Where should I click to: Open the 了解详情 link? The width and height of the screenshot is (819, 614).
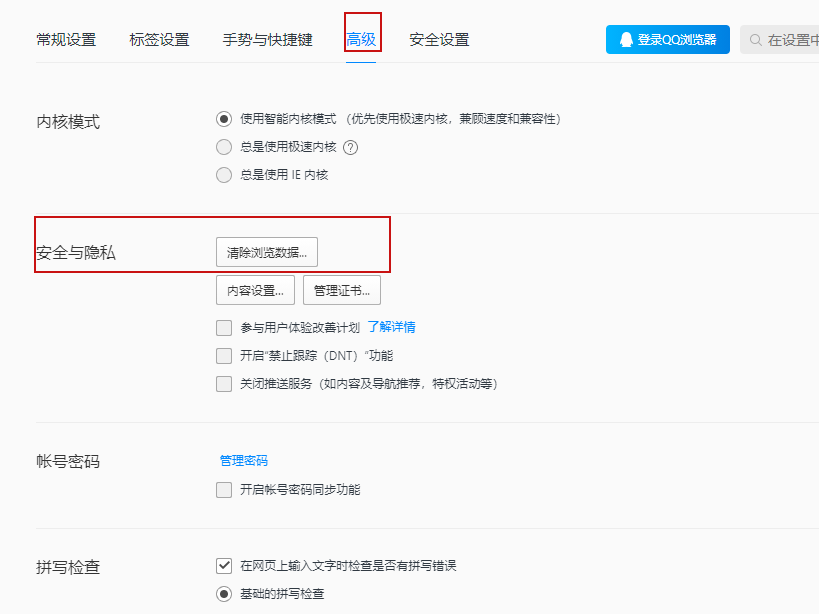[391, 327]
